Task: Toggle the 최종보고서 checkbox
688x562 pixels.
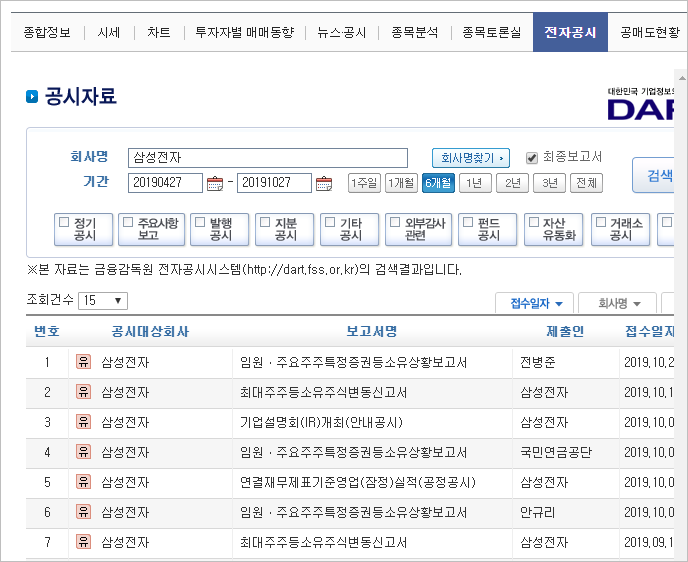Action: (x=532, y=158)
